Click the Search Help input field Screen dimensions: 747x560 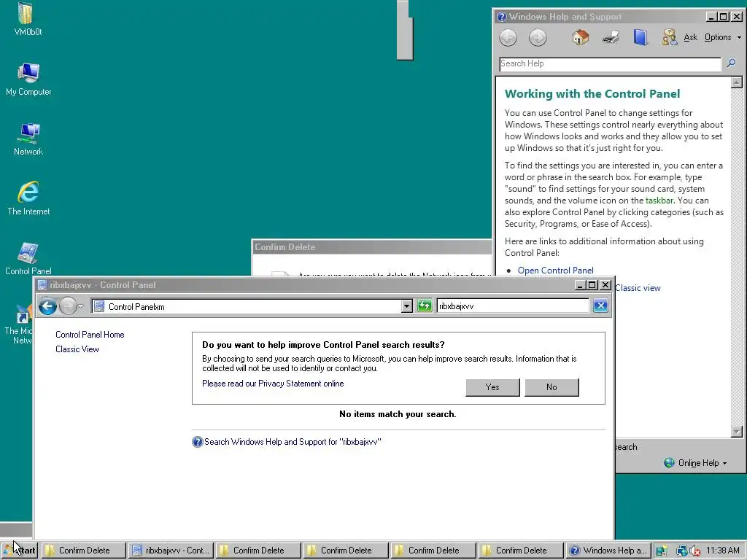611,64
